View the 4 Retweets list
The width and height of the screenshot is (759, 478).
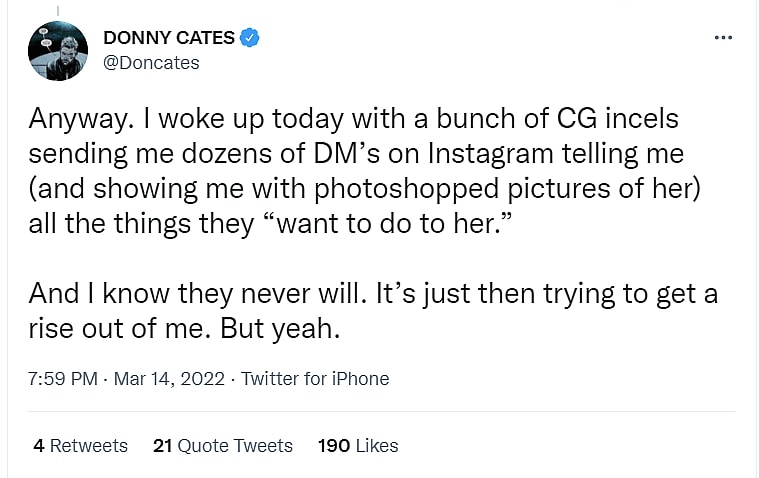pos(80,445)
